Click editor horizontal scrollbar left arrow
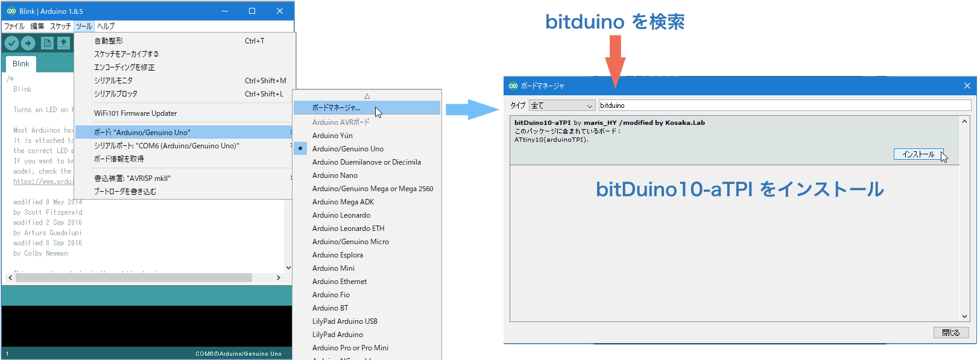The width and height of the screenshot is (980, 363). [x=10, y=278]
